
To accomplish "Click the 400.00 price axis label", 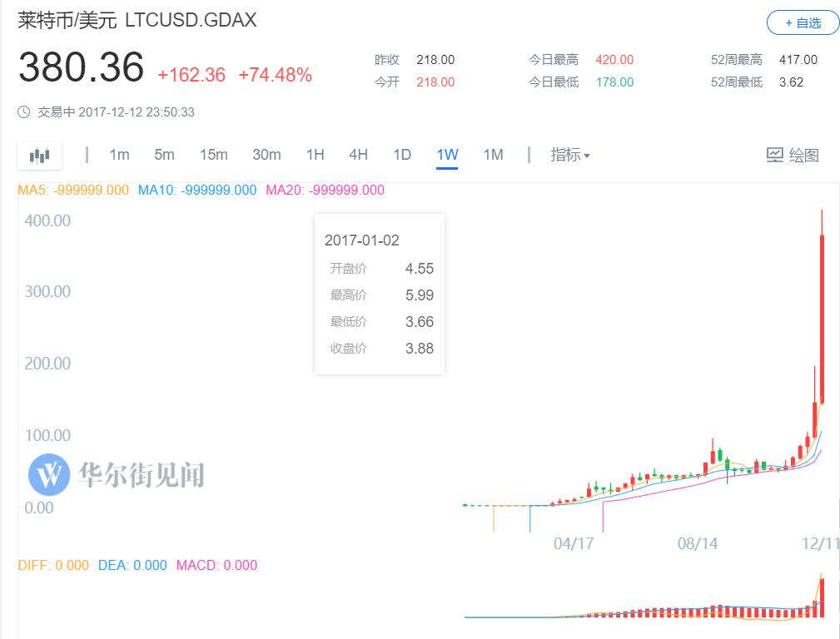I will tap(47, 220).
